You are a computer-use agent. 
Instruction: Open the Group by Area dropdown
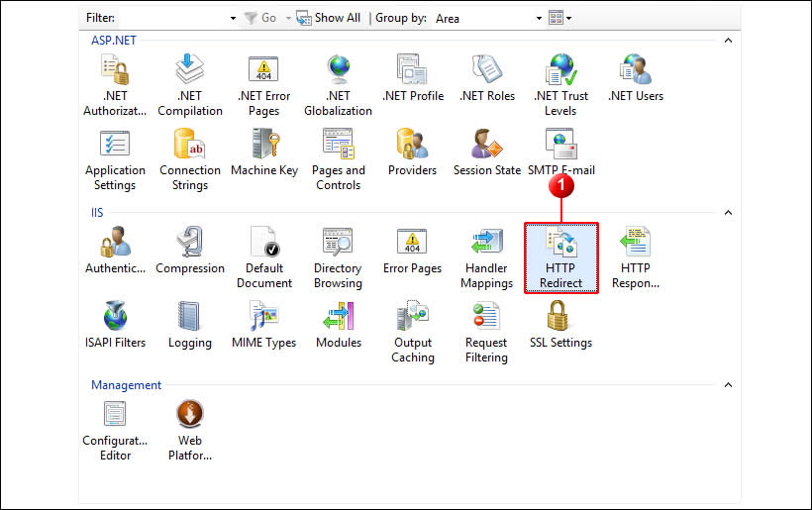539,18
